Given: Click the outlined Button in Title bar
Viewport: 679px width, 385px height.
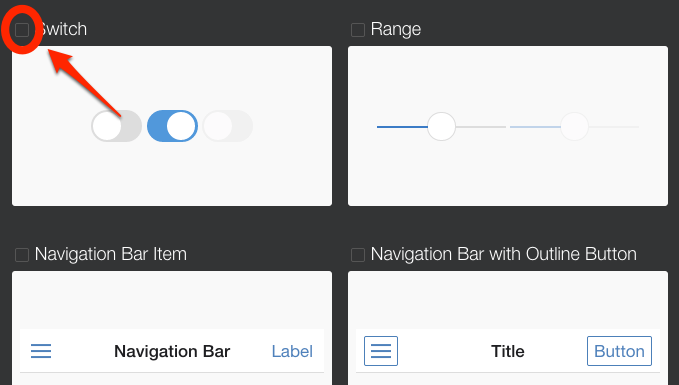Looking at the screenshot, I should [619, 351].
